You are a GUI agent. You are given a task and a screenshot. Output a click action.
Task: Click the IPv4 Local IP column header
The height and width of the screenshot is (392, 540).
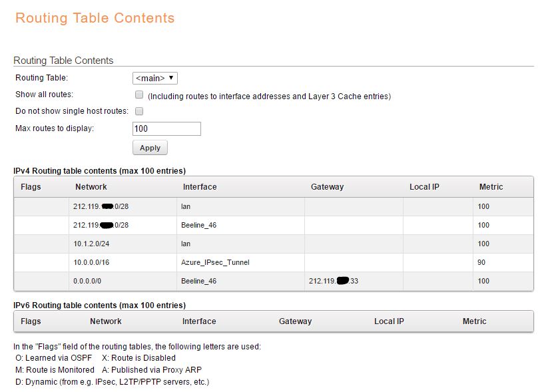(424, 187)
